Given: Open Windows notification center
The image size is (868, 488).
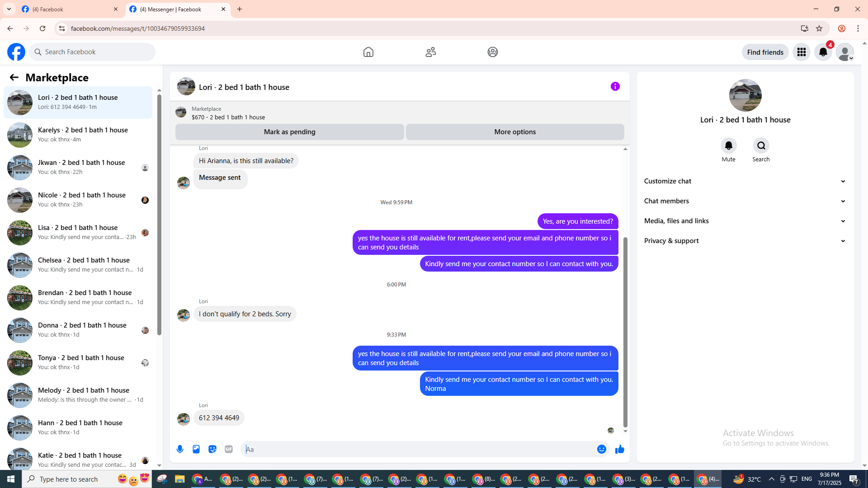Looking at the screenshot, I should [854, 479].
